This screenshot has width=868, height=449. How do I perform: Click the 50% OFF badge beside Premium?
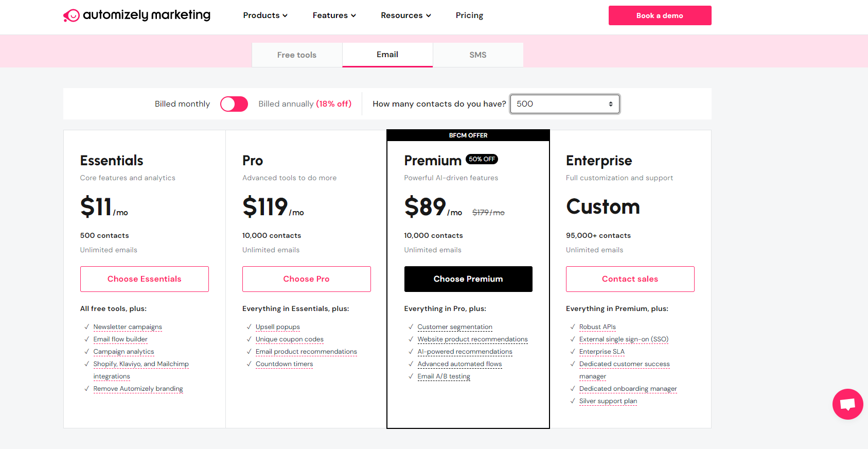(482, 159)
